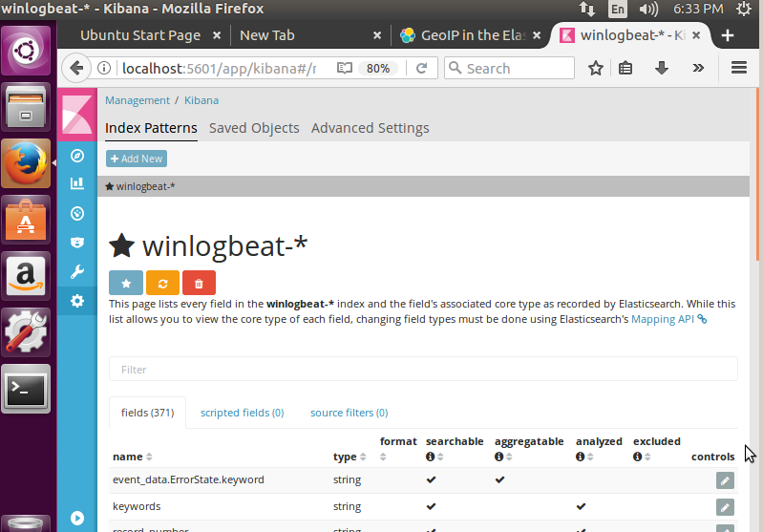Show info for aggregatable column
This screenshot has height=532, width=763.
[x=498, y=457]
